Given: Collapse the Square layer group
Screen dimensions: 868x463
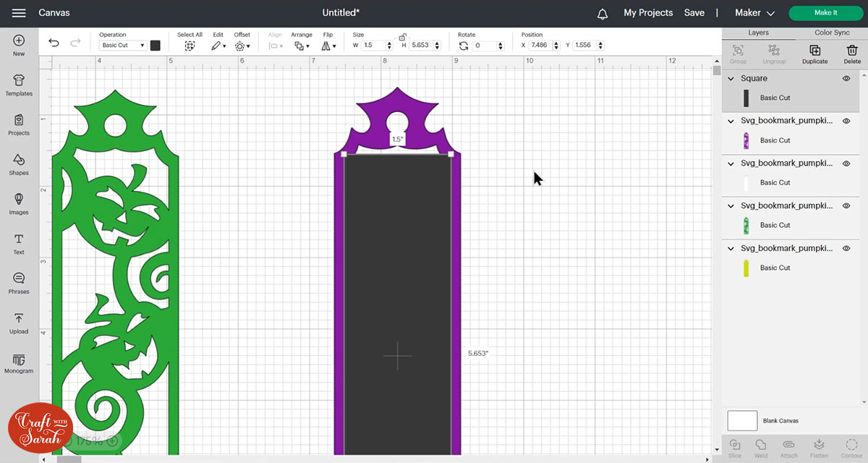Looking at the screenshot, I should pos(731,78).
